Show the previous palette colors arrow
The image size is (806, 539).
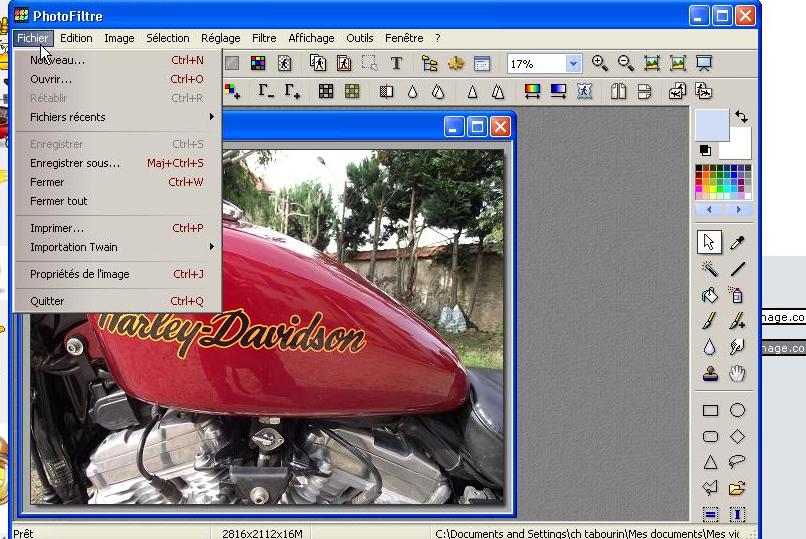[709, 210]
